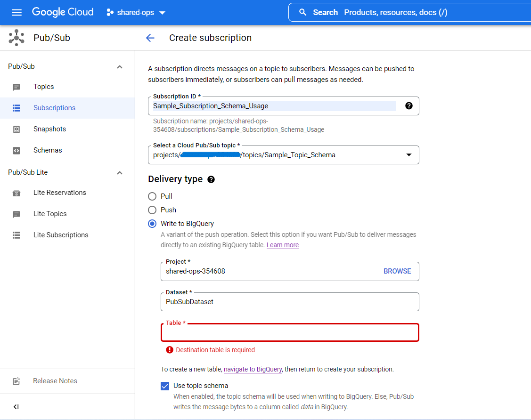The height and width of the screenshot is (420, 531).
Task: Collapse the left sidebar panel
Action: (x=16, y=406)
